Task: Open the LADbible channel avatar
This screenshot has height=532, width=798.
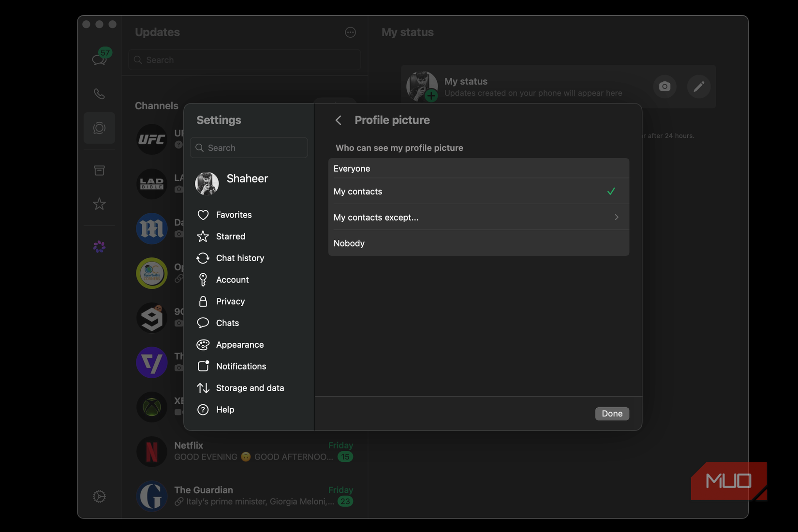Action: click(152, 184)
